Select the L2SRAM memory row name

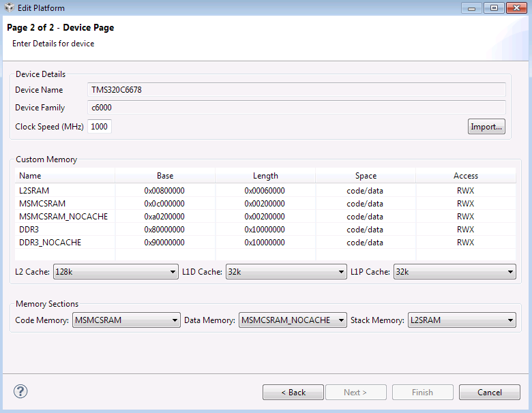tap(34, 191)
